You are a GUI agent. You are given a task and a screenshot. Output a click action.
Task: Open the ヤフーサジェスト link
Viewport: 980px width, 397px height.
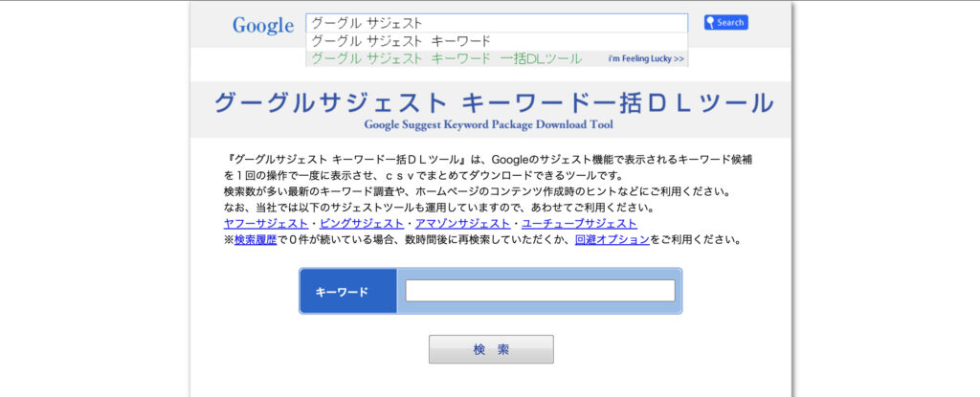click(x=266, y=223)
